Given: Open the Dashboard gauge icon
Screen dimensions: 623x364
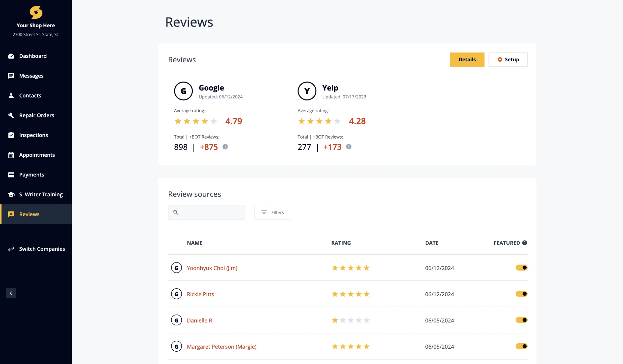Looking at the screenshot, I should (11, 56).
